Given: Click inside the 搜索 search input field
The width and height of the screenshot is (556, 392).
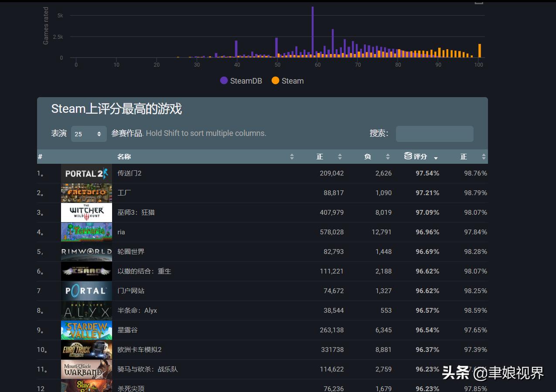Looking at the screenshot, I should [x=434, y=134].
